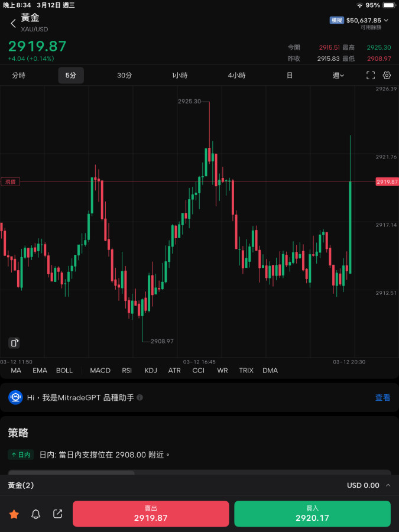Tap the share icon
The image size is (399, 532).
click(58, 514)
